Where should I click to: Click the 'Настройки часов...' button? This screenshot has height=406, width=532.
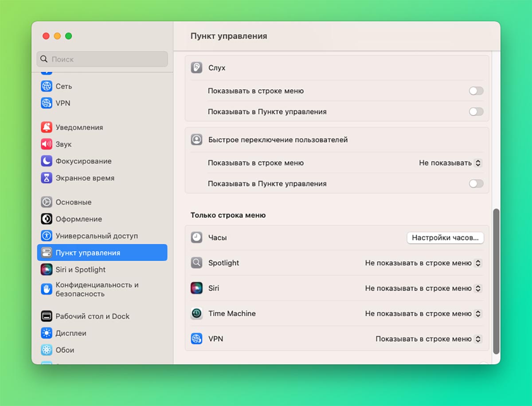[x=445, y=238]
